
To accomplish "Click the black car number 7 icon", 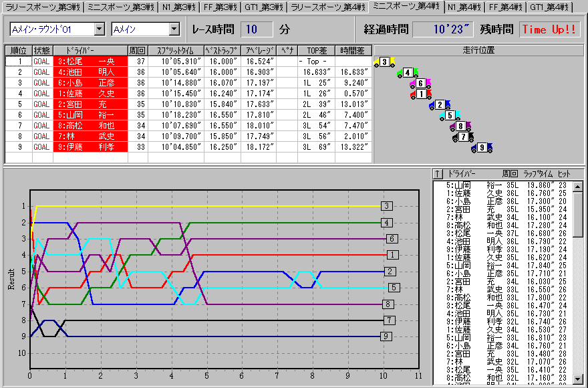I will [462, 137].
